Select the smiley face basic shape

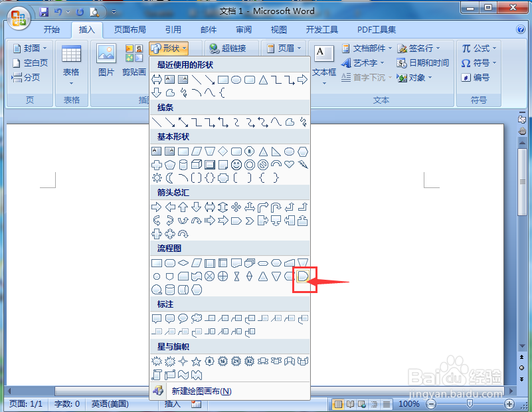pos(236,165)
